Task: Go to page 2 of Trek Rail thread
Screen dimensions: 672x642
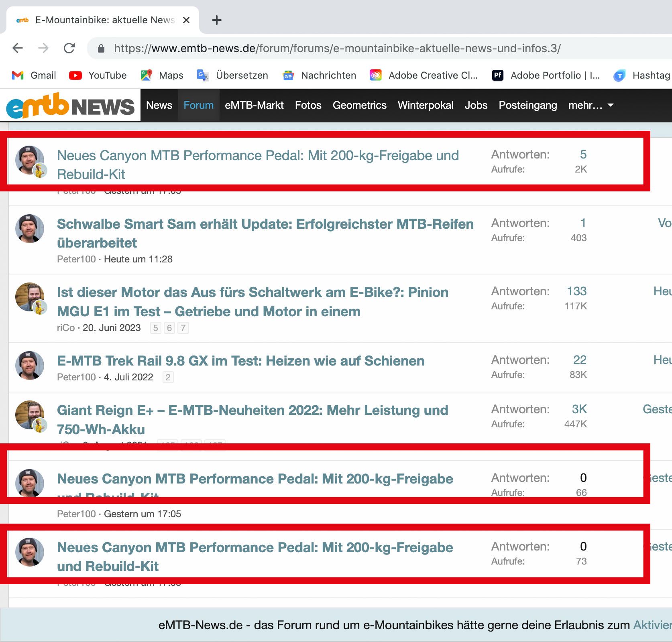Action: (x=168, y=378)
